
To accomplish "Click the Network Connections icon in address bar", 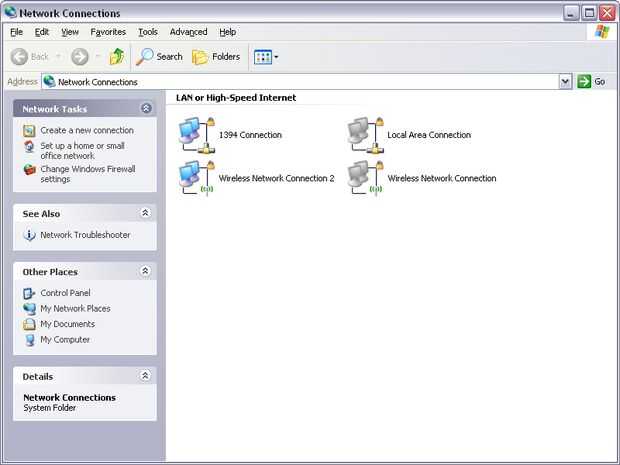I will tap(49, 81).
